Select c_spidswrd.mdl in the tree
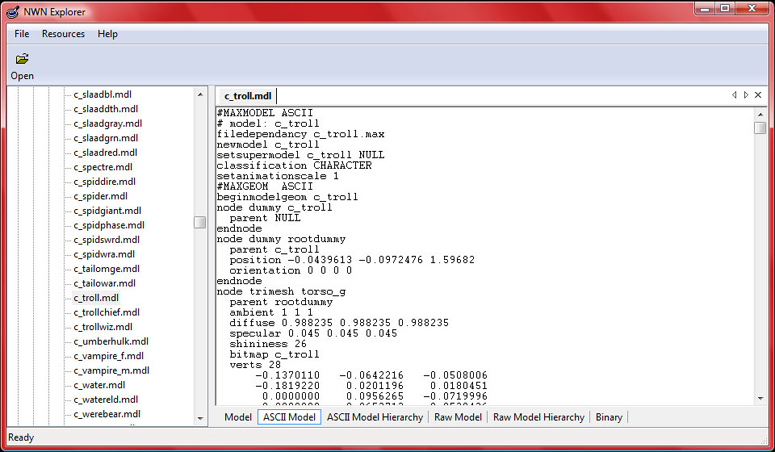775x452 pixels. (106, 240)
